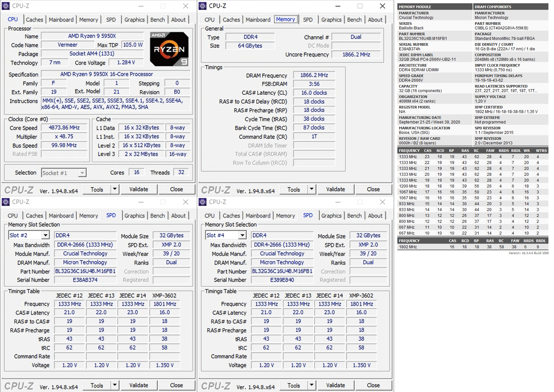Click part number BL32G36C16U4B.M16FB1 in Slot #2

click(85, 271)
